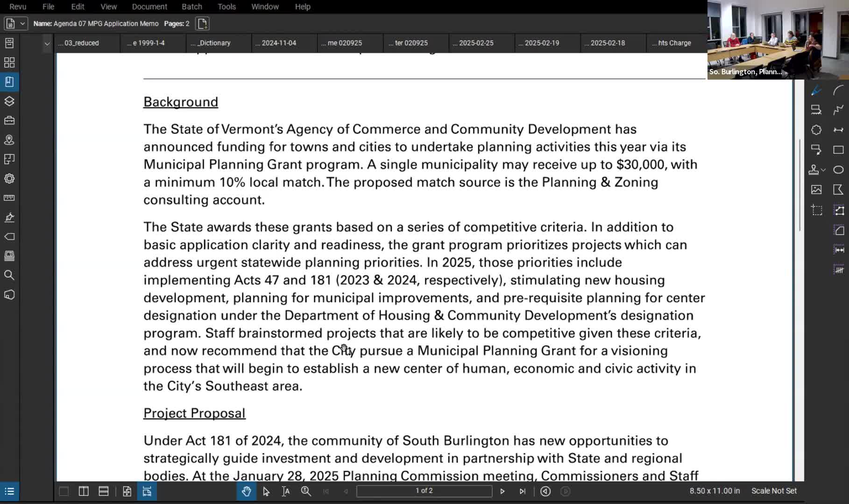The width and height of the screenshot is (849, 504).
Task: Open the Revu menu
Action: pyautogui.click(x=18, y=7)
